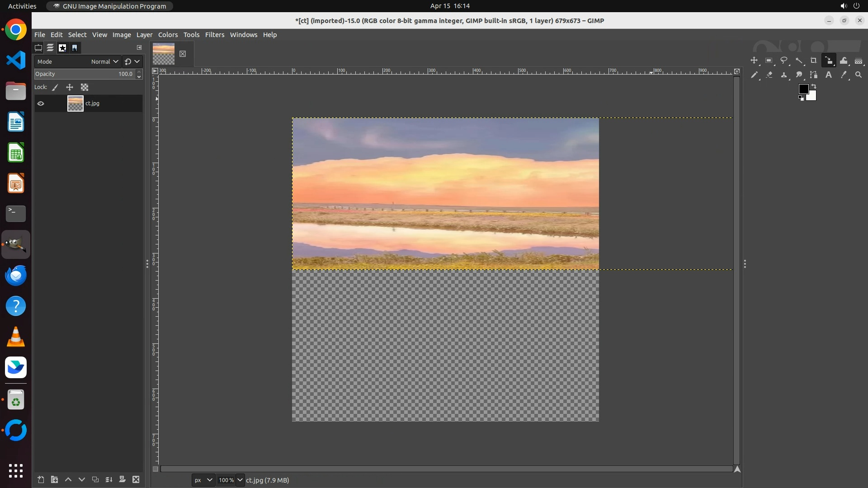This screenshot has height=488, width=868.
Task: Select the Eraser tool
Action: (769, 75)
